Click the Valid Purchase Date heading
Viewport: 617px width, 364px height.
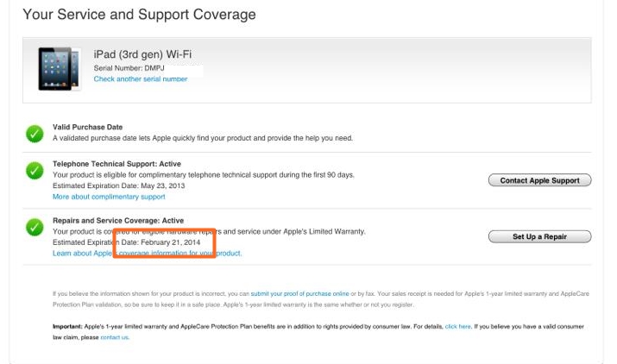point(87,128)
